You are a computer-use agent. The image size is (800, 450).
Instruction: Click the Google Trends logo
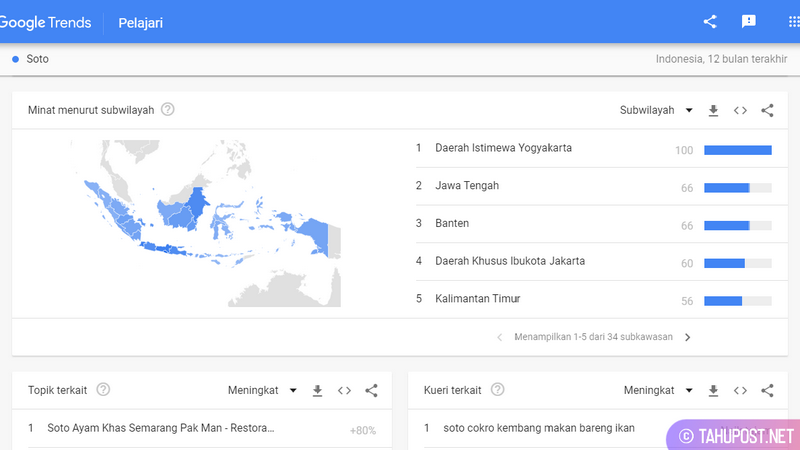coord(46,22)
